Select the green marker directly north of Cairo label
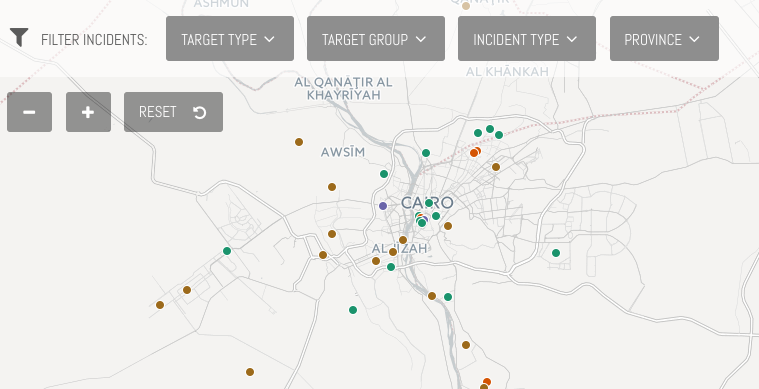 click(426, 153)
